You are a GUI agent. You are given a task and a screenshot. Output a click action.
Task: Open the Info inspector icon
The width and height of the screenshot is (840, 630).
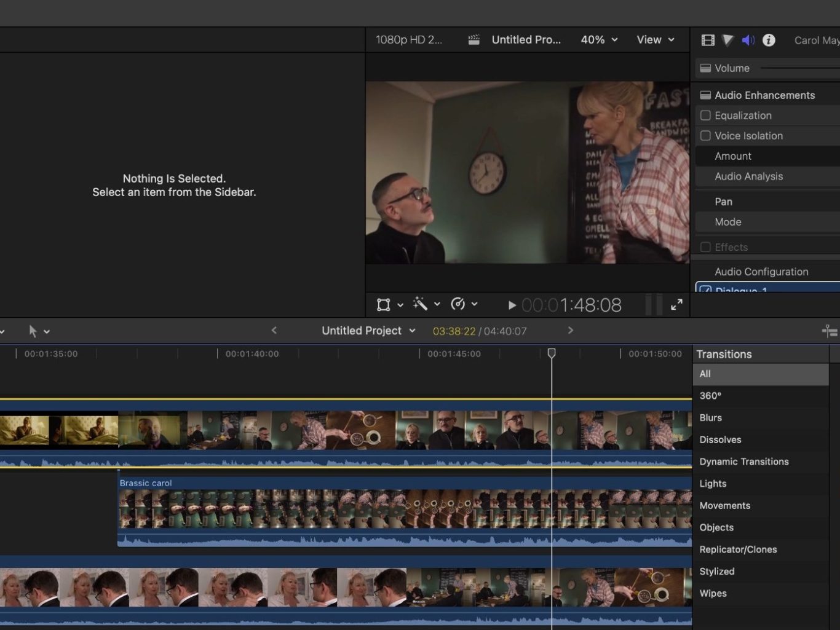(769, 40)
